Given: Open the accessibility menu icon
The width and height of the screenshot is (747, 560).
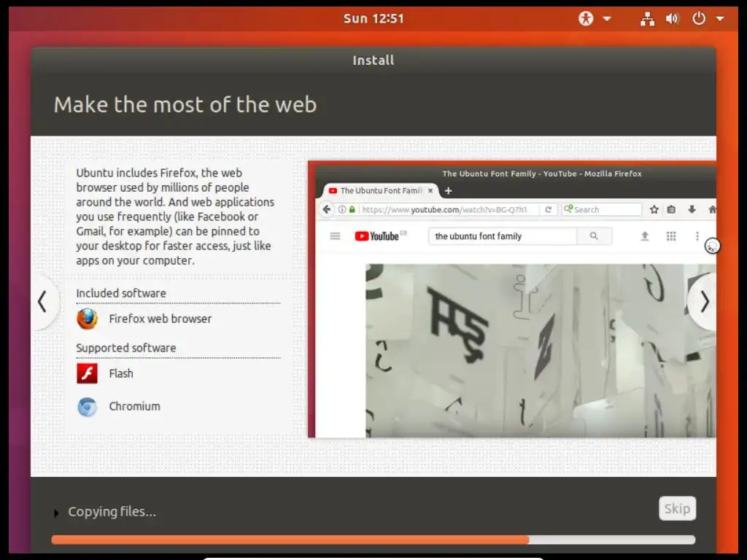Looking at the screenshot, I should pyautogui.click(x=586, y=18).
